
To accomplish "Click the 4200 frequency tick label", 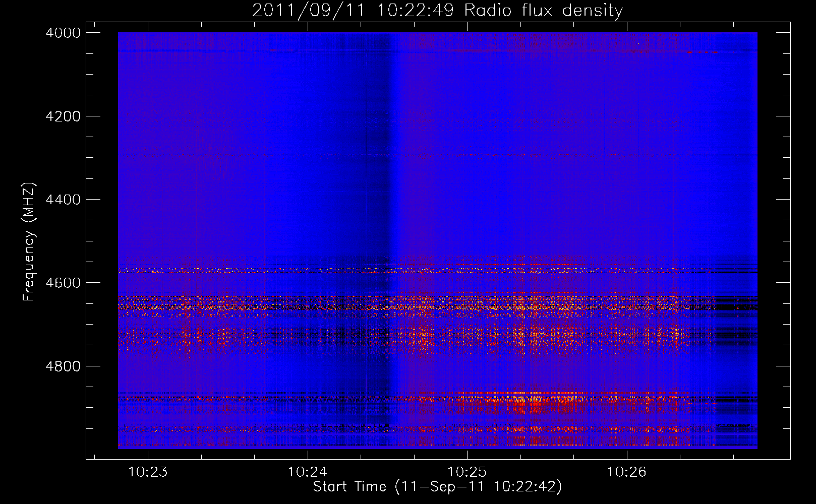I will pos(63,116).
